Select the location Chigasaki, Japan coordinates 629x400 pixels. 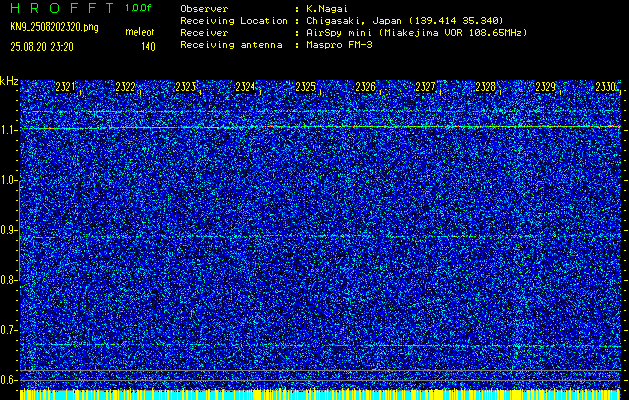[x=405, y=21]
